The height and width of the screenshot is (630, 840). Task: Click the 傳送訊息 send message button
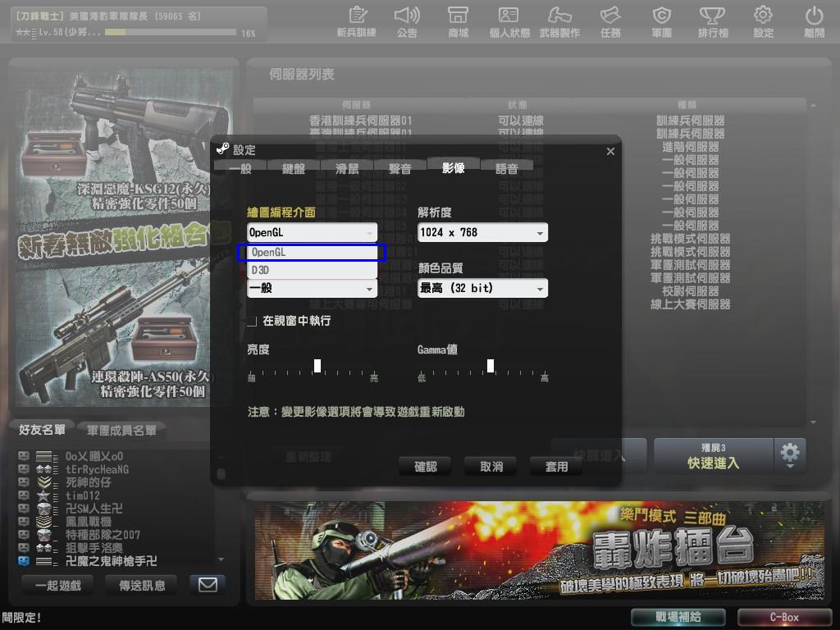142,586
